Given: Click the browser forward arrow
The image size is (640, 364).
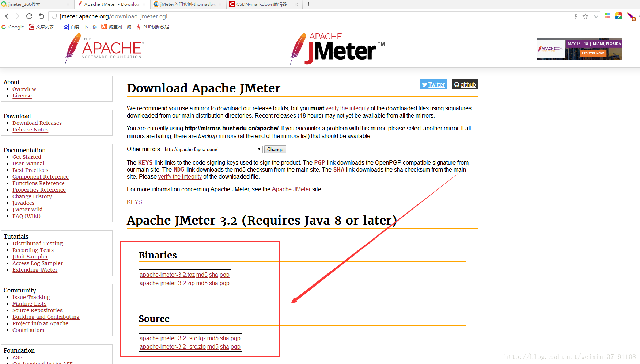Looking at the screenshot, I should tap(18, 16).
